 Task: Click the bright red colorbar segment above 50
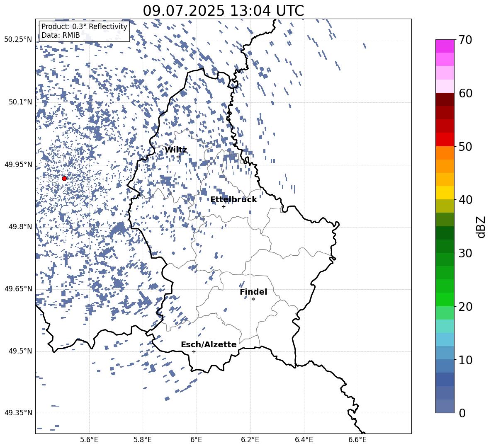(x=445, y=140)
